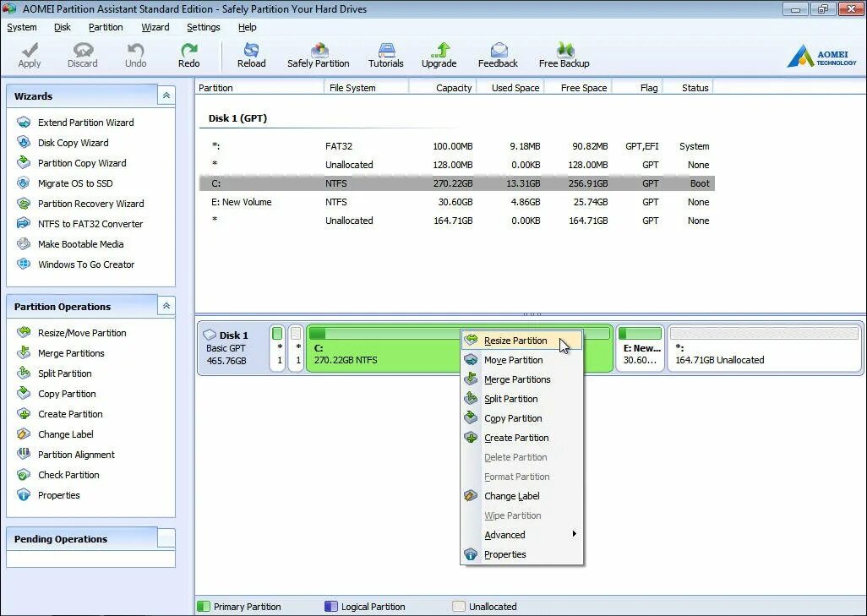Choose Copy Partition in sidebar
Image resolution: width=867 pixels, height=616 pixels.
57,394
